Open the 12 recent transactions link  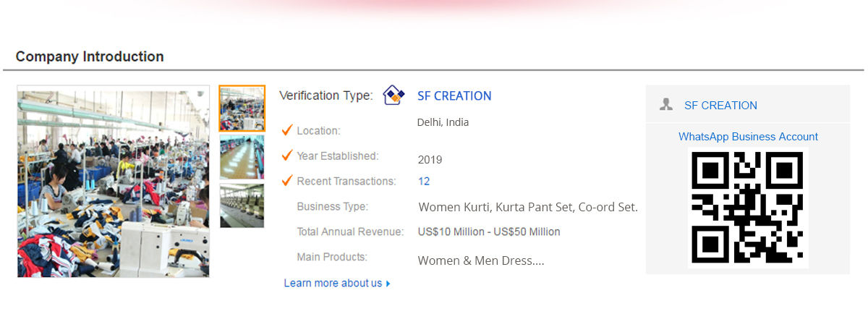coord(424,181)
